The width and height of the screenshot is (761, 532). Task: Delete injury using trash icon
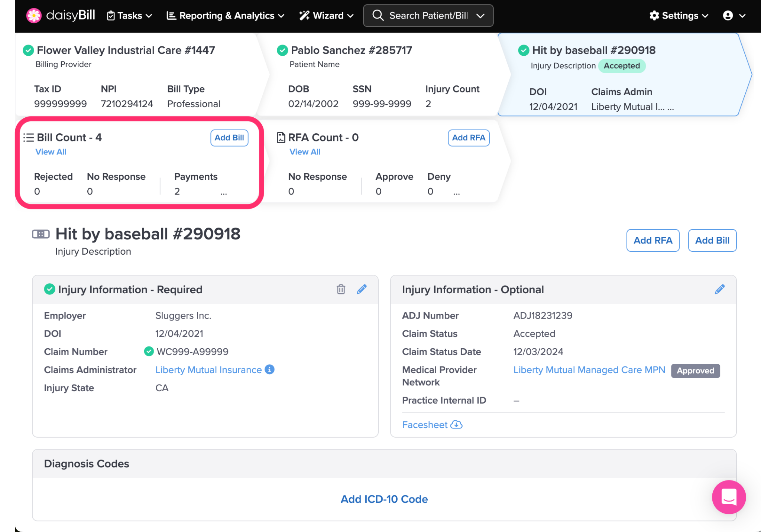pos(341,289)
